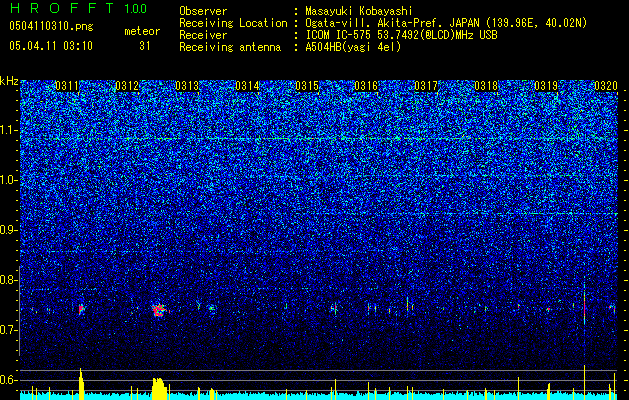The image size is (629, 400).
Task: Select the filename 0504110310.png
Action: tap(51, 27)
